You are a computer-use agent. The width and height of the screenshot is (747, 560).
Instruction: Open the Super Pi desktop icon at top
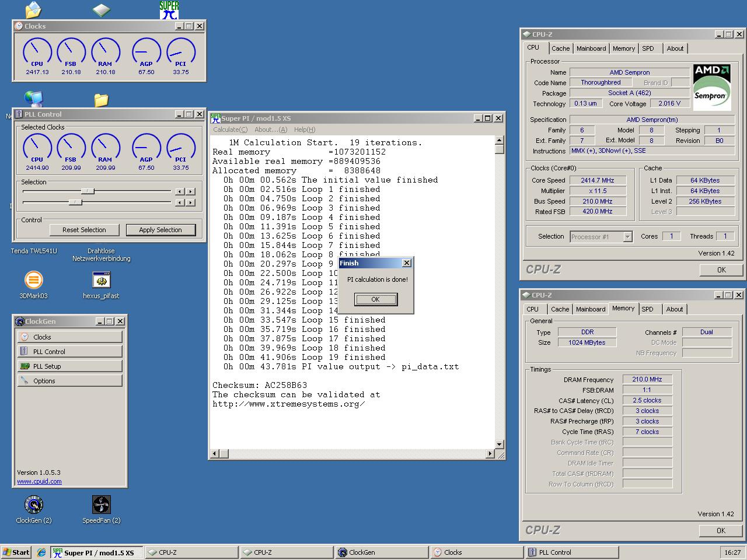pyautogui.click(x=169, y=10)
